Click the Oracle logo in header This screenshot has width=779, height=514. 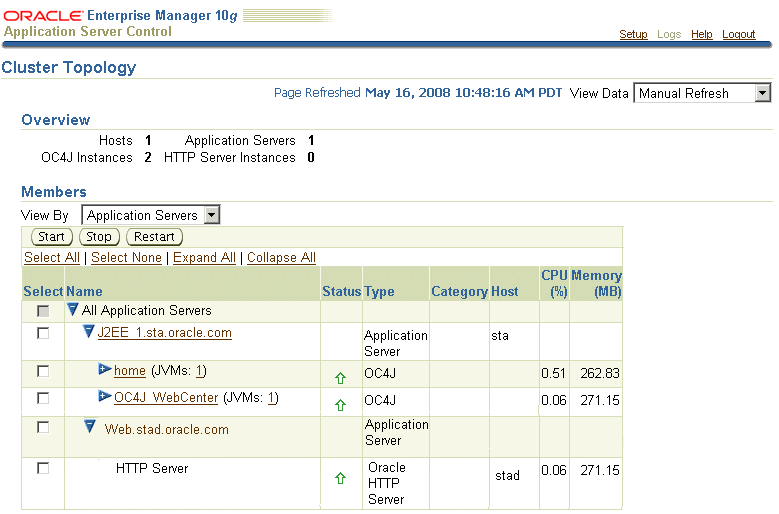pos(43,16)
